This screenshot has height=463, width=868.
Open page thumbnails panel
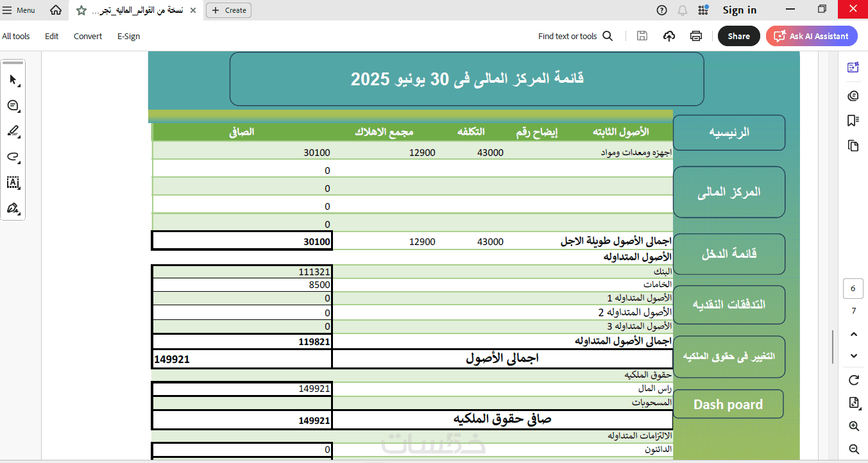pyautogui.click(x=853, y=146)
